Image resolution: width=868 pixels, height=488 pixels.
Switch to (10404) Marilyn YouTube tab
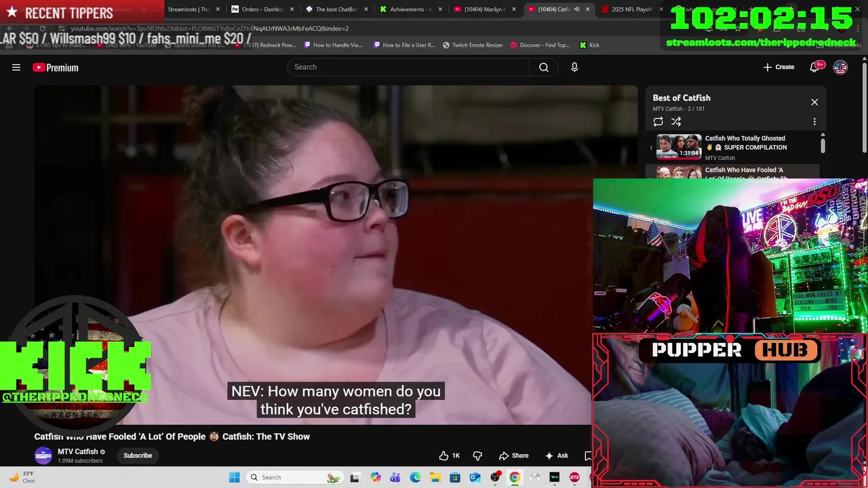[x=486, y=9]
